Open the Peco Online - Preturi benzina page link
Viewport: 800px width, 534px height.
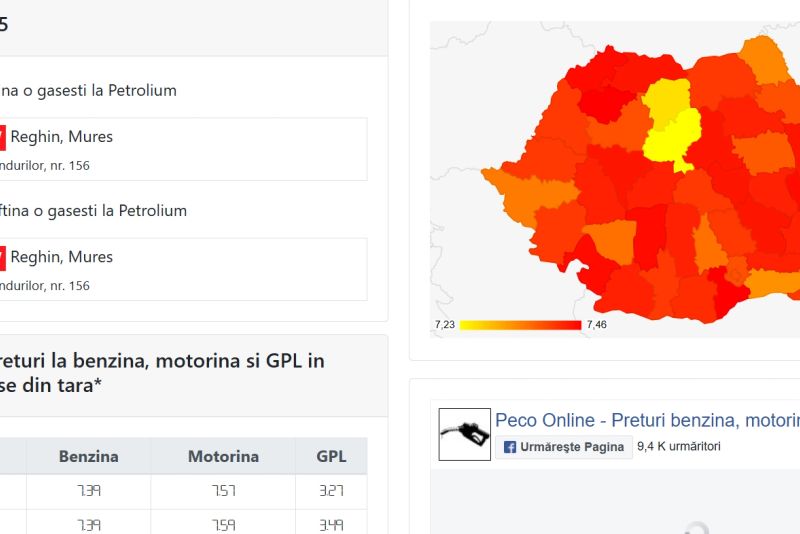(647, 420)
